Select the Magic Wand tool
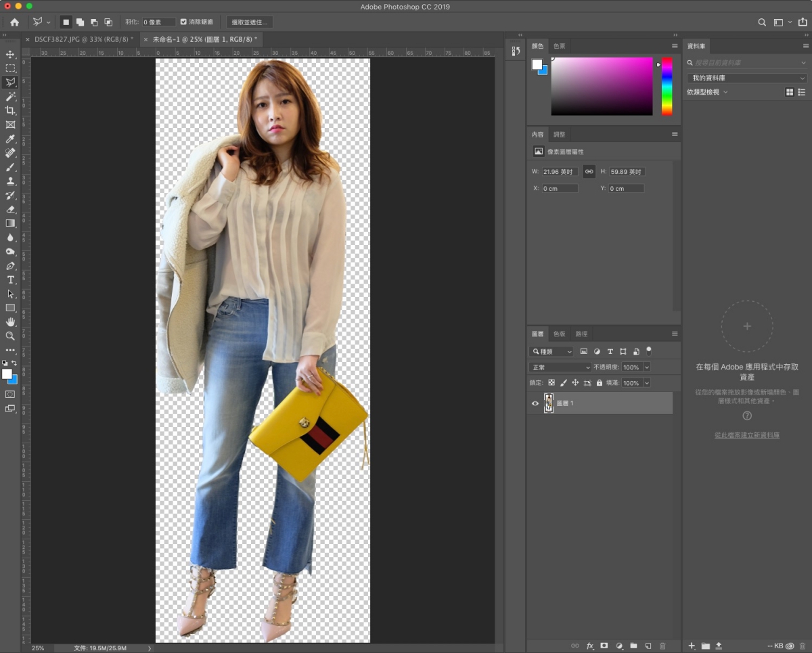The height and width of the screenshot is (653, 812). (10, 97)
